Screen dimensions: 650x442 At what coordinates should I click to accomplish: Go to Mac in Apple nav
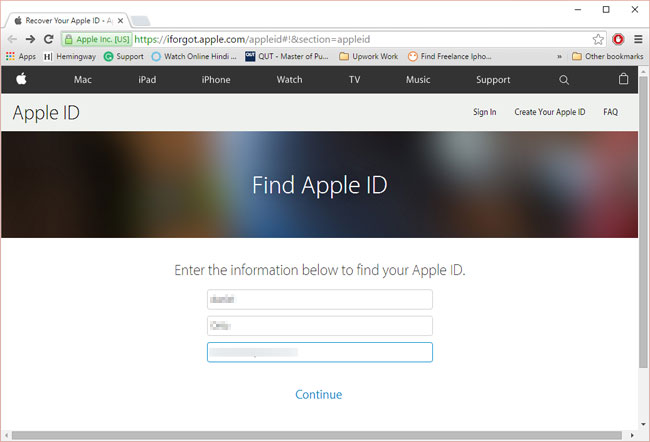[x=82, y=80]
